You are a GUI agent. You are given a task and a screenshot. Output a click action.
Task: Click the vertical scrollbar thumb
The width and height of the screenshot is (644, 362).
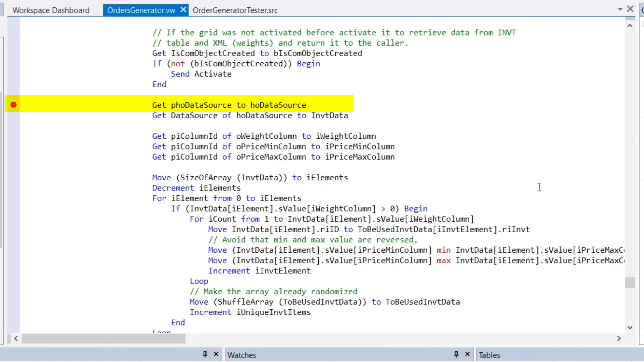[630, 283]
